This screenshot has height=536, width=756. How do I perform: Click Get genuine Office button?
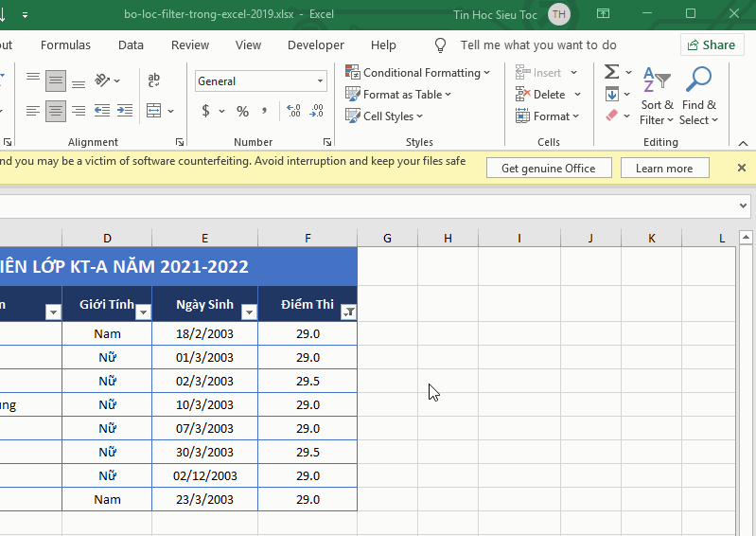coord(549,168)
